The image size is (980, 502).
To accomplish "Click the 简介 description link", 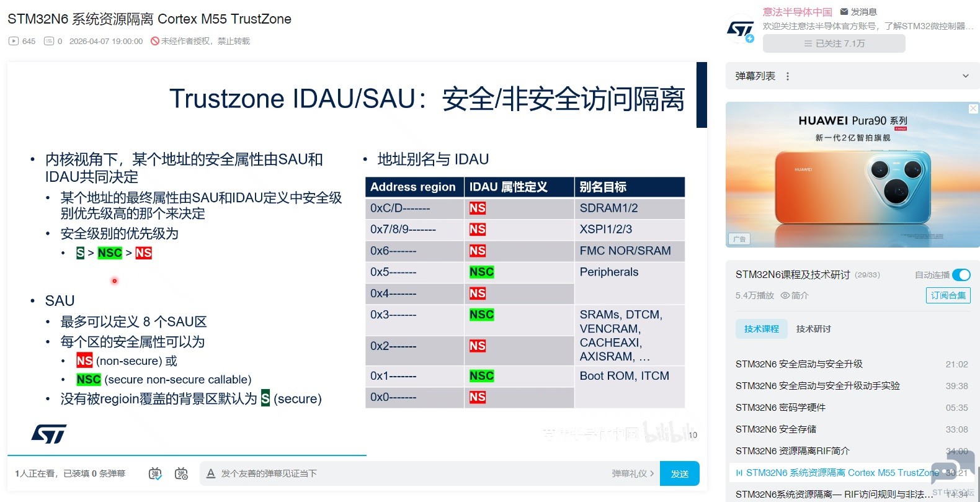I will tap(800, 295).
